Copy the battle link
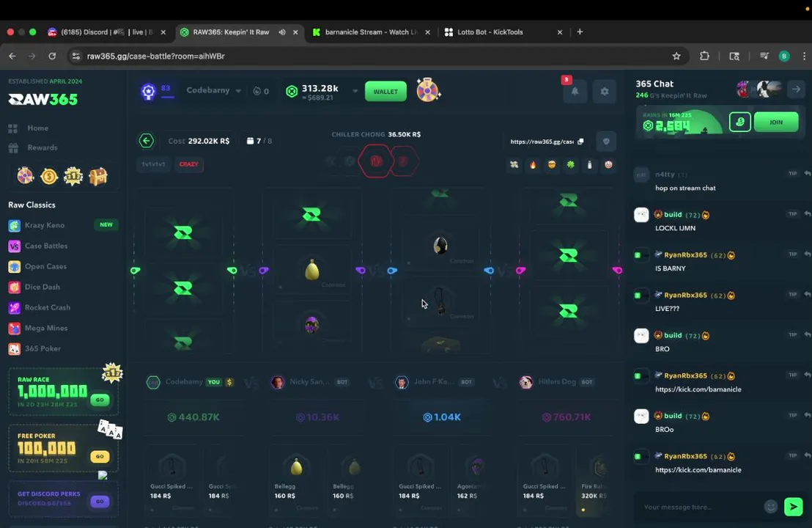This screenshot has width=812, height=528. tap(580, 142)
